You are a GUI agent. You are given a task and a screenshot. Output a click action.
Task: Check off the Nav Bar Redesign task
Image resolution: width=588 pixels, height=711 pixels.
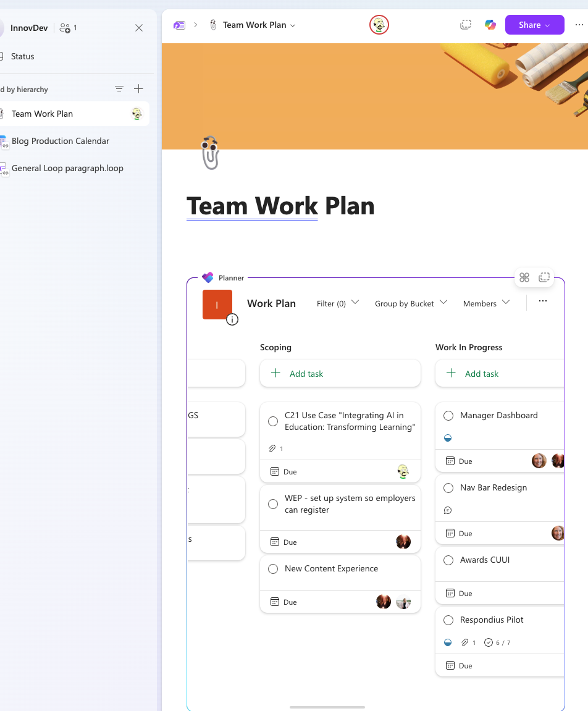448,488
